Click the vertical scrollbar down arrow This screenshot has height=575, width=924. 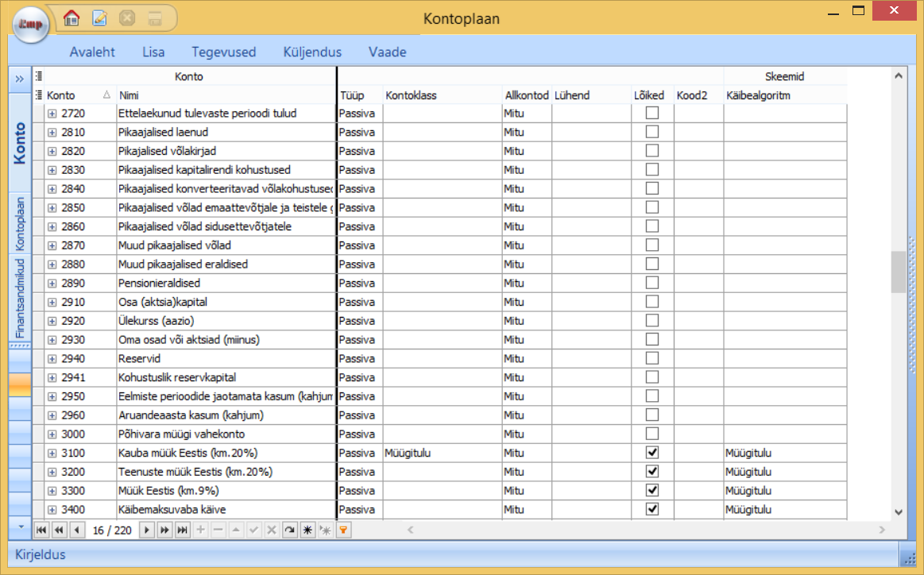(x=899, y=512)
